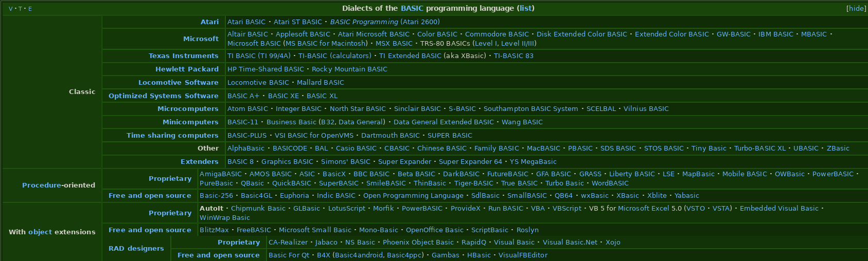Open the Xojo article
This screenshot has height=261, width=868.
click(613, 242)
